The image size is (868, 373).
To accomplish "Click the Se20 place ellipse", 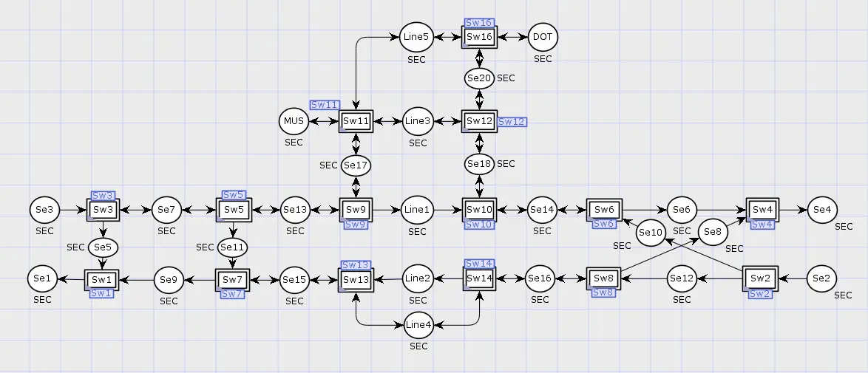I will [479, 78].
